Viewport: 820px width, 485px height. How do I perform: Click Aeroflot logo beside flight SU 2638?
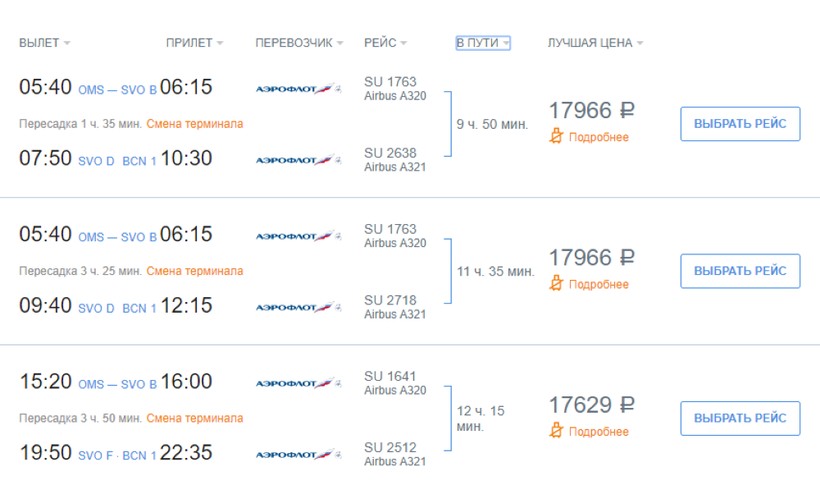pos(298,160)
